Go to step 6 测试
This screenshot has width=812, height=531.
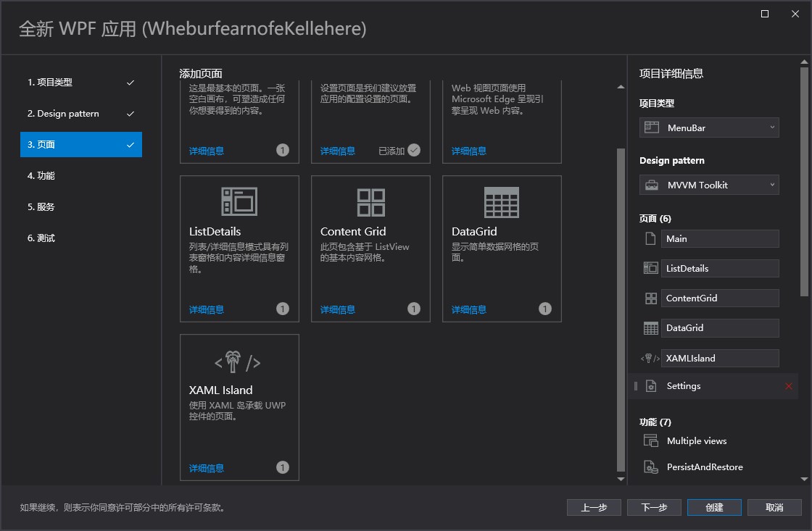80,238
